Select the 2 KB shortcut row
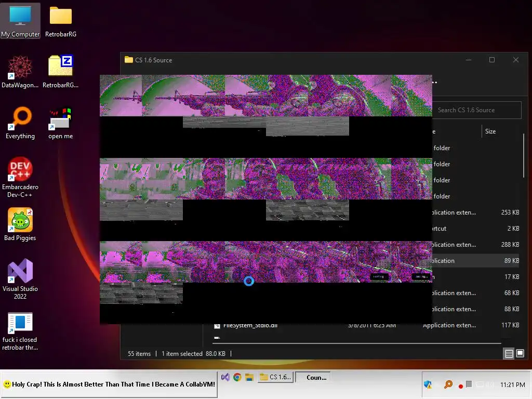 [x=476, y=229]
